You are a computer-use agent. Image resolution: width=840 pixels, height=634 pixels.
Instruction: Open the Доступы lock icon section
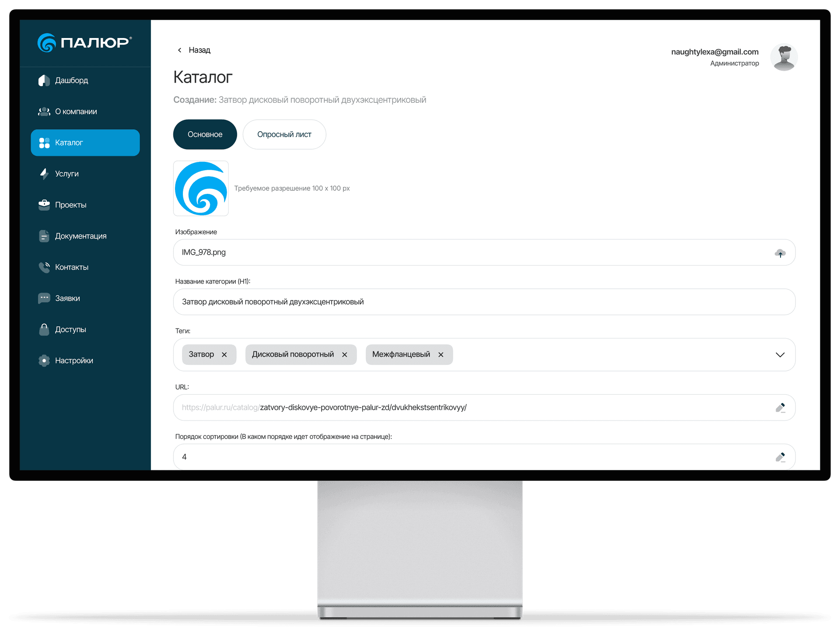[70, 329]
